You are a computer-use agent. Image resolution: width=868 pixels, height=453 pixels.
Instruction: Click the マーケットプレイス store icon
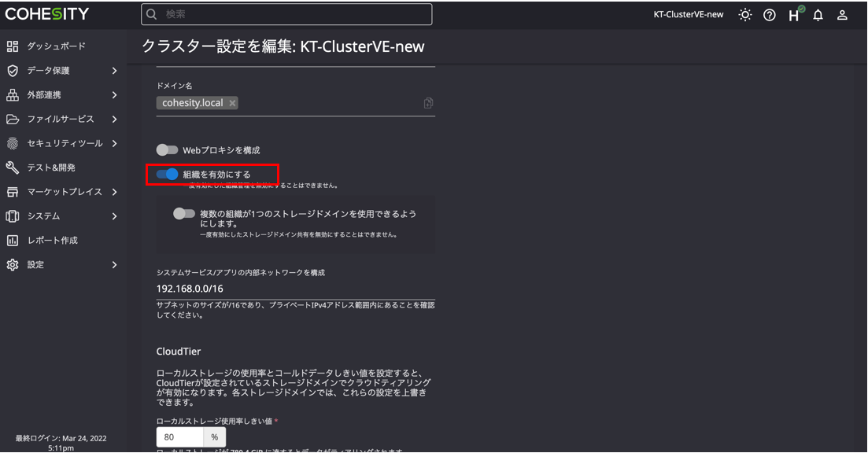[12, 191]
